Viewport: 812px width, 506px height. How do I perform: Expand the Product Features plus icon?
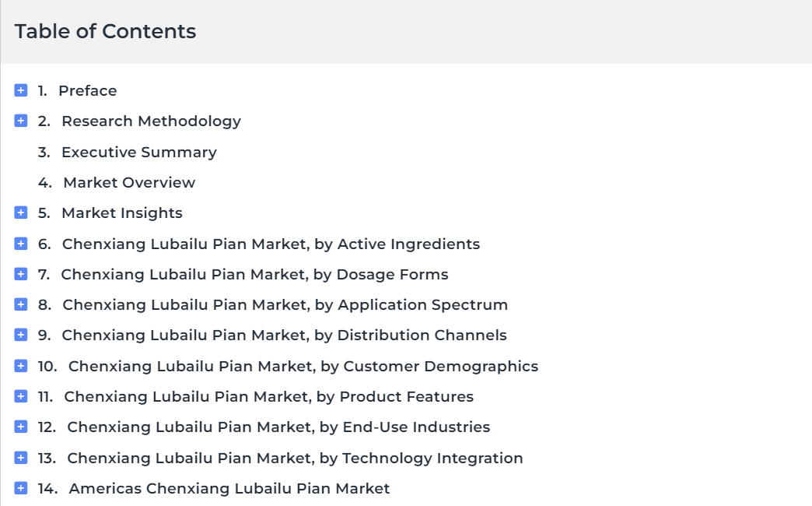pyautogui.click(x=21, y=396)
